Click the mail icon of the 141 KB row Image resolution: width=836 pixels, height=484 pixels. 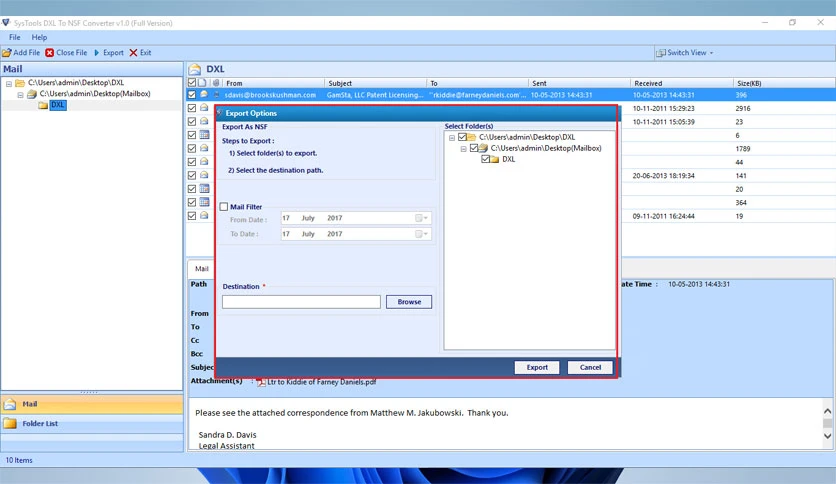(204, 175)
